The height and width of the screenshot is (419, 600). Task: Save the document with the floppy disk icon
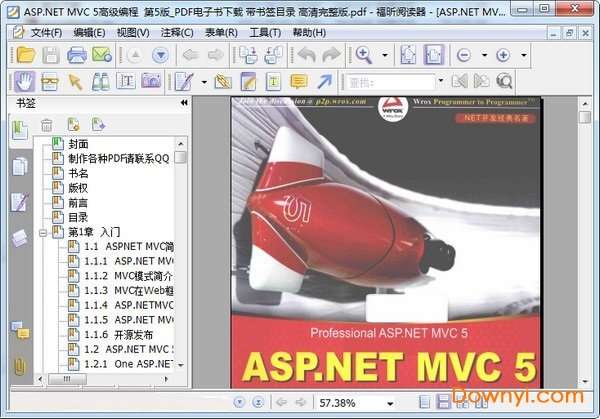pyautogui.click(x=51, y=55)
